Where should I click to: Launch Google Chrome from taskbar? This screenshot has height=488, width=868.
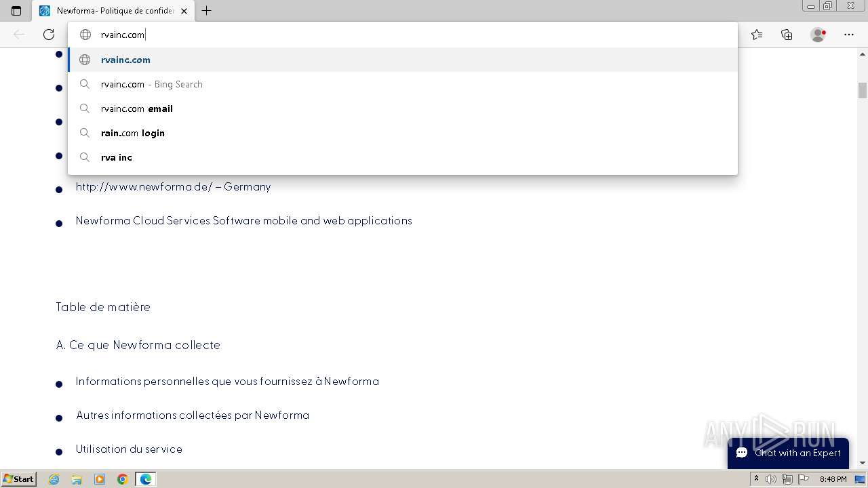coord(123,479)
